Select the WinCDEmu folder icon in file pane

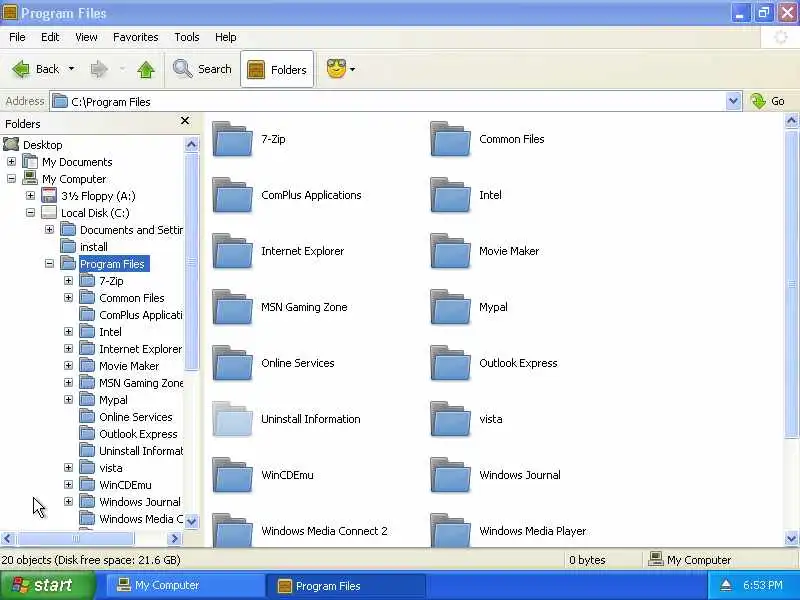pyautogui.click(x=232, y=475)
